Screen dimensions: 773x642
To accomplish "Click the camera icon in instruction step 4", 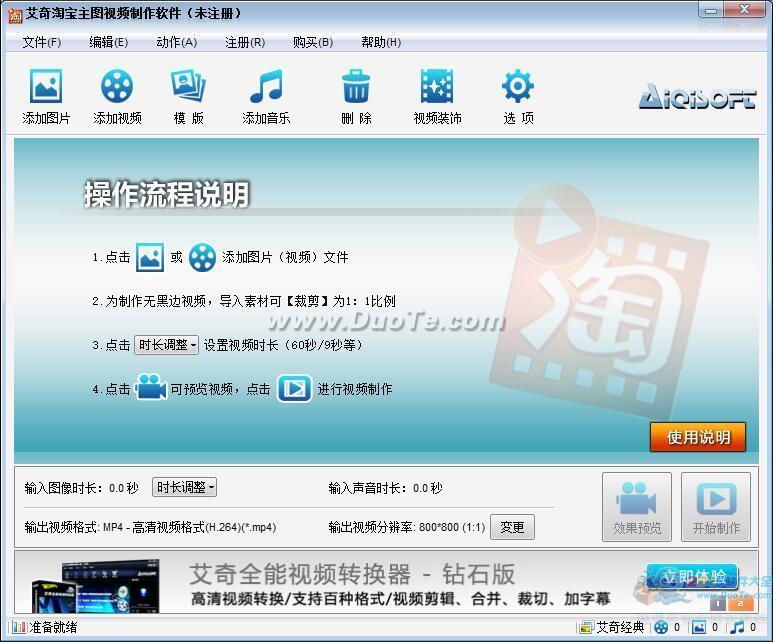I will (151, 387).
